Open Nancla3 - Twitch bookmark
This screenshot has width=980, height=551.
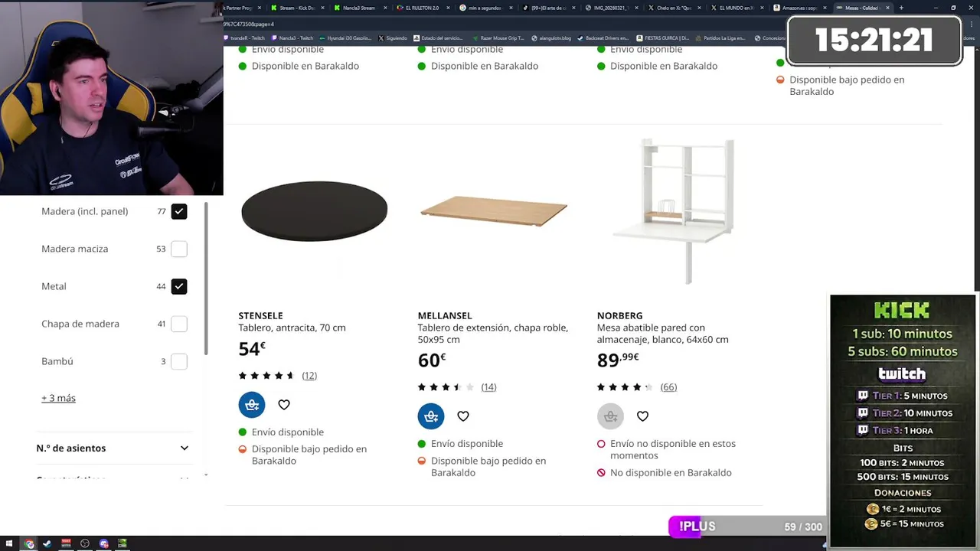[x=291, y=37]
